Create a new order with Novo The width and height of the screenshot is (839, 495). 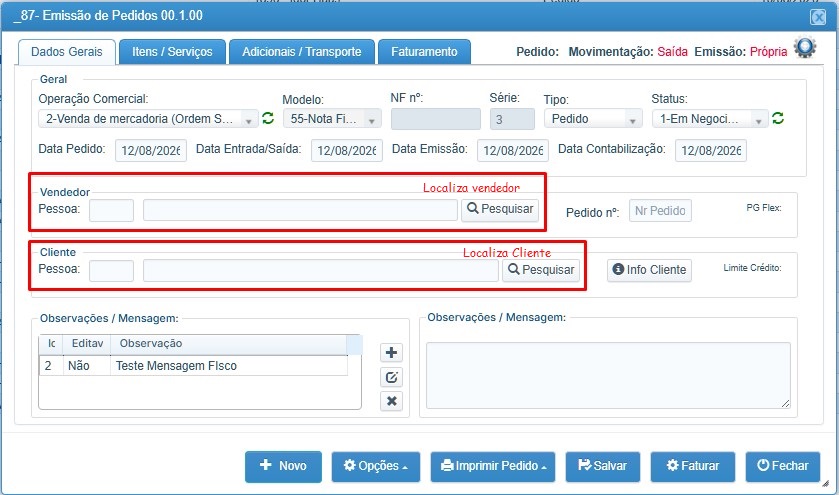(283, 466)
